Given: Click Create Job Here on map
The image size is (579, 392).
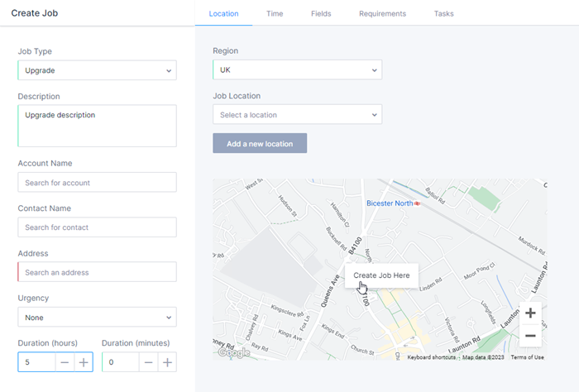Looking at the screenshot, I should [x=381, y=275].
